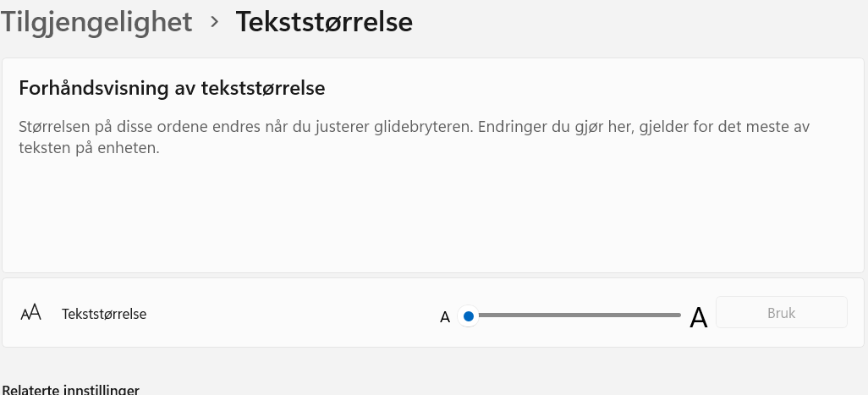Go back to Tilgjengelighet via breadcrumb
The width and height of the screenshot is (868, 395).
tap(96, 21)
